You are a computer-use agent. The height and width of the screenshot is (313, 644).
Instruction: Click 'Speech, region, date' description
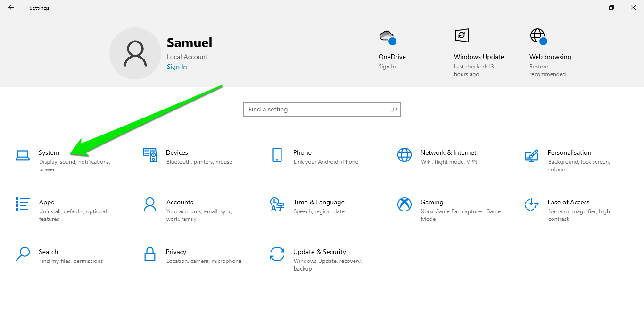pyautogui.click(x=319, y=211)
